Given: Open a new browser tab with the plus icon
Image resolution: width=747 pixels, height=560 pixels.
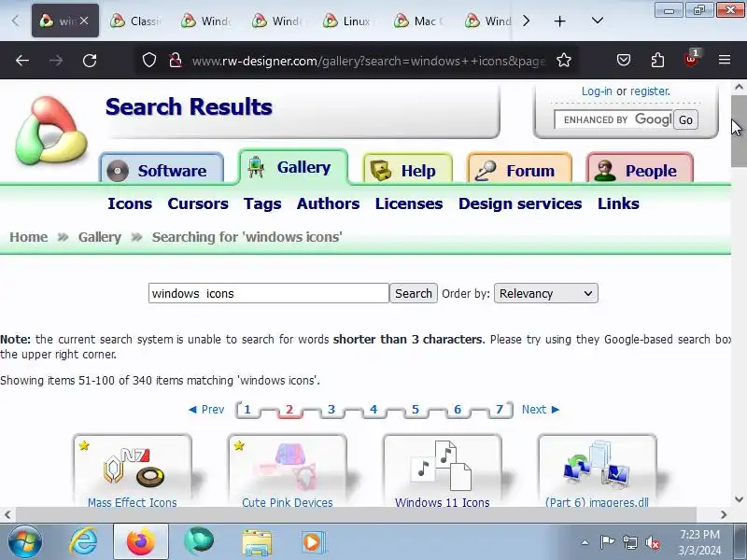Looking at the screenshot, I should tap(559, 21).
